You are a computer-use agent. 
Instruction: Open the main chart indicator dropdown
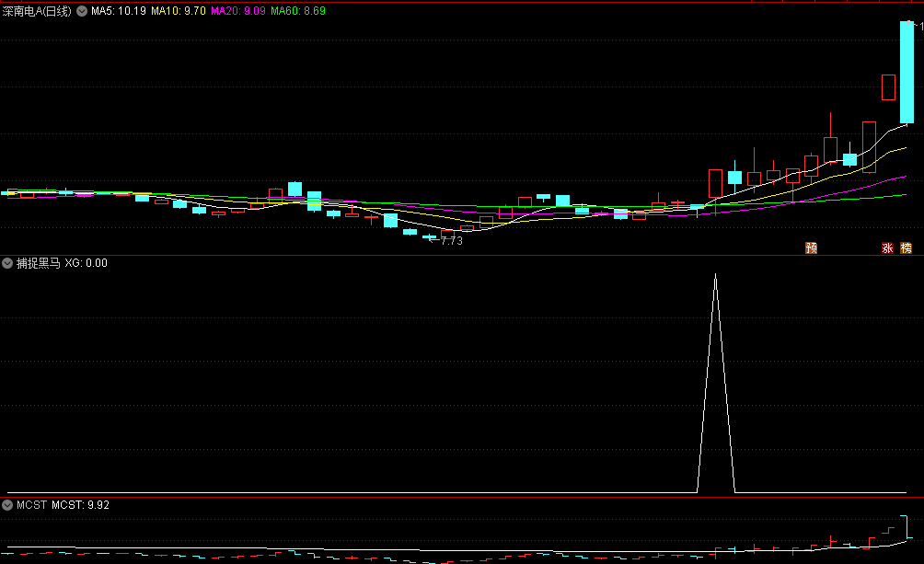pyautogui.click(x=82, y=11)
